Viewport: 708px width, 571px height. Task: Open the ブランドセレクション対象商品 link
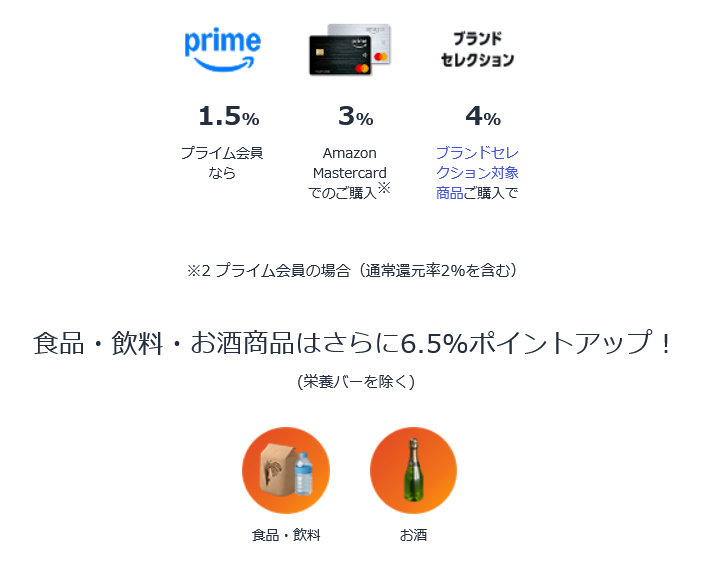(477, 172)
